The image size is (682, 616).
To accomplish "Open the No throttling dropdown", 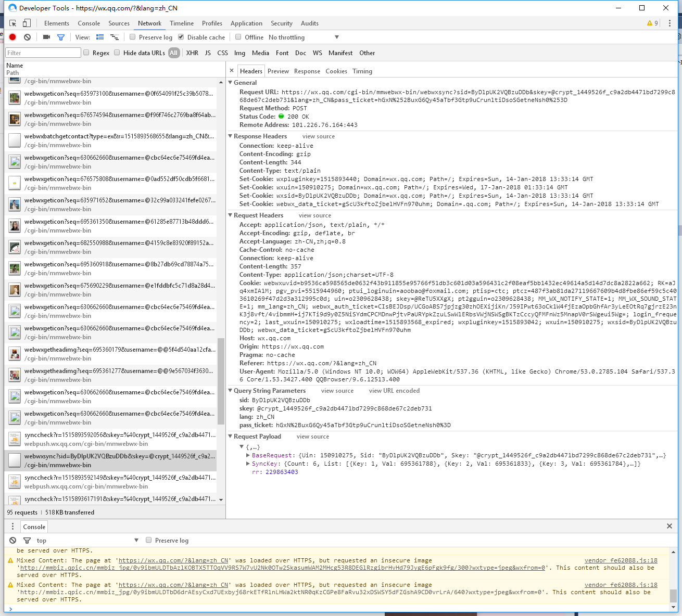I will click(x=304, y=37).
